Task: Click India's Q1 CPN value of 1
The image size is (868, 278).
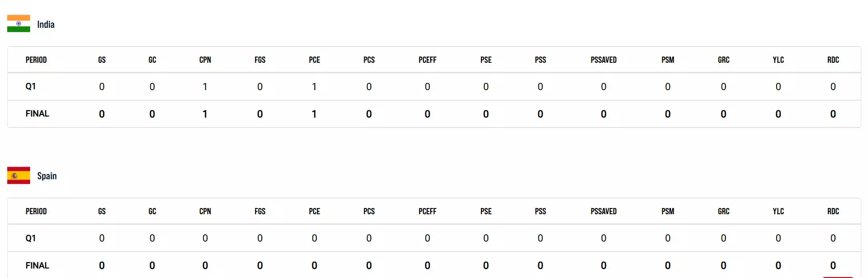Action: [205, 87]
